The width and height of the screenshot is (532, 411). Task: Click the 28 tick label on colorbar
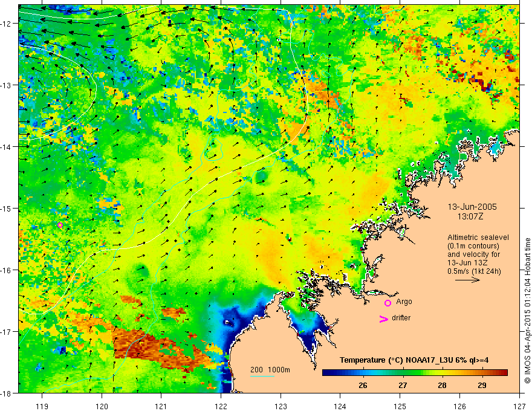click(x=442, y=385)
